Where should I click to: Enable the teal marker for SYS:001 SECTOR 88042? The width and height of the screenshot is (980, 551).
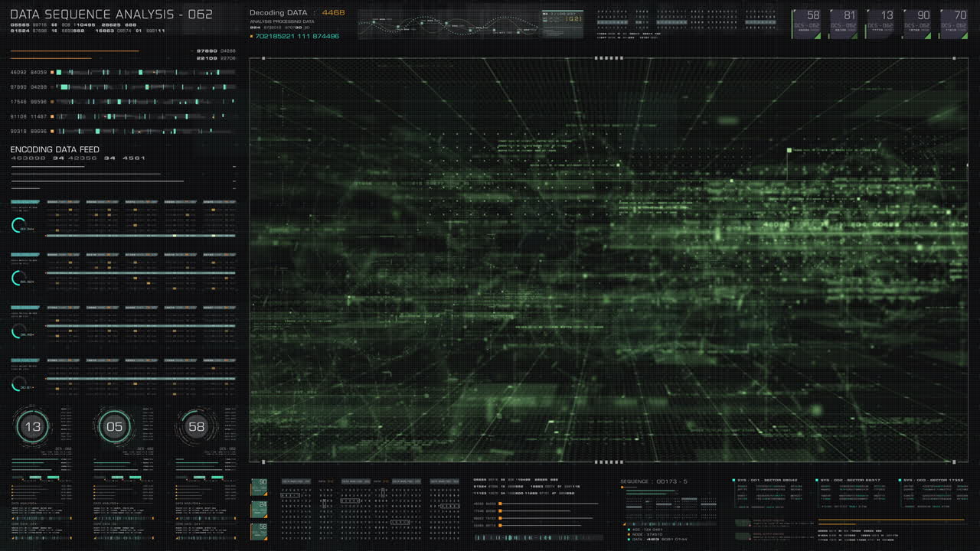point(733,480)
